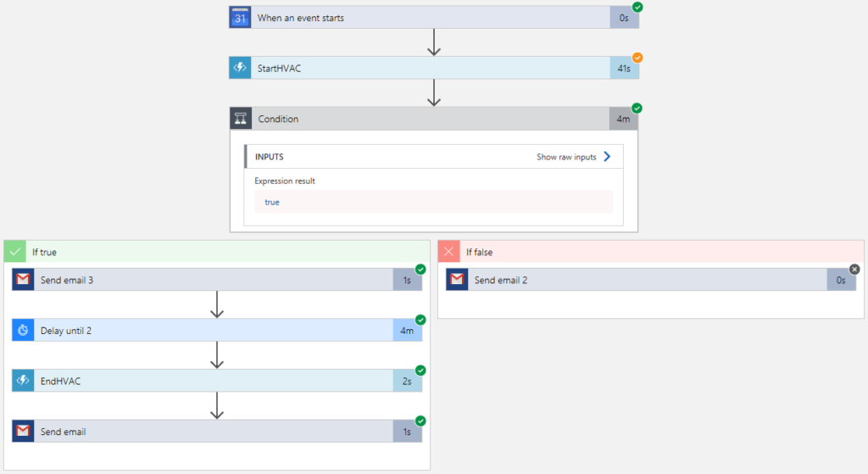Viewport: 868px width, 474px height.
Task: Click the Gmail icon for Send email
Action: point(23,432)
